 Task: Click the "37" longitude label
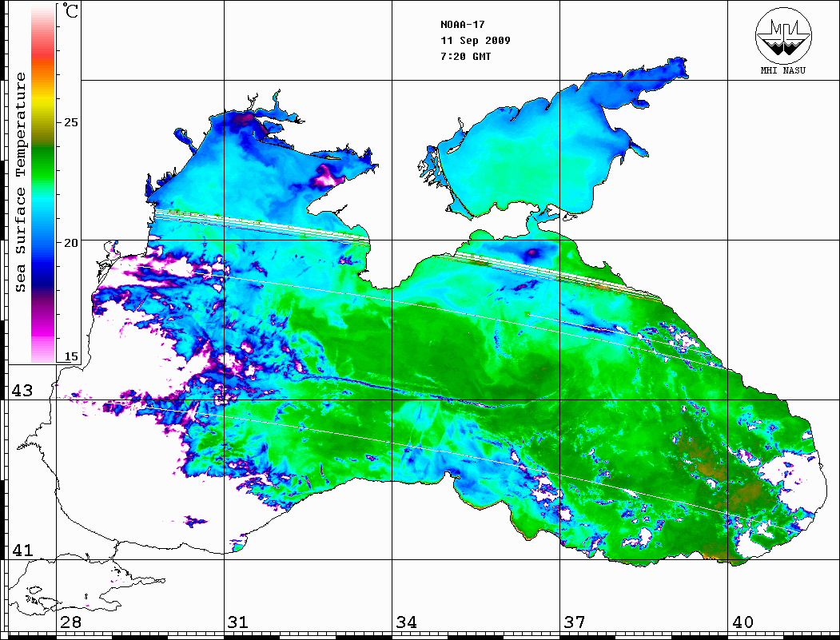pyautogui.click(x=575, y=622)
